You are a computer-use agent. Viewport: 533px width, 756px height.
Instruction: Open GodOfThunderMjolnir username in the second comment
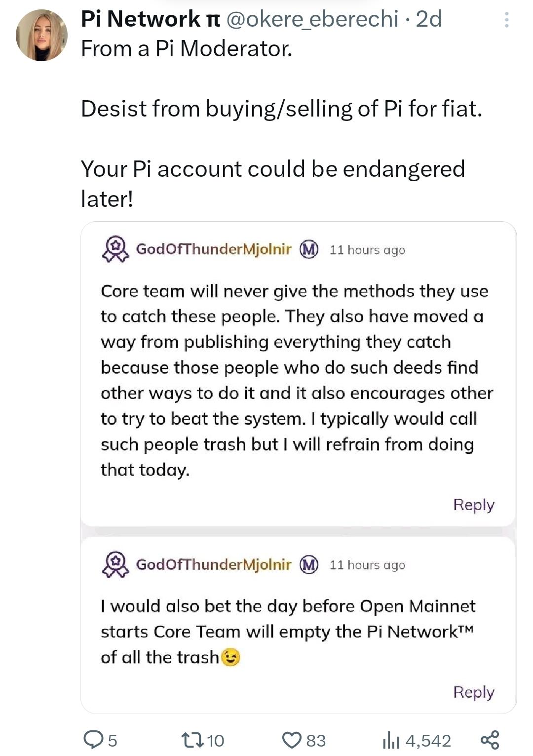pyautogui.click(x=213, y=564)
